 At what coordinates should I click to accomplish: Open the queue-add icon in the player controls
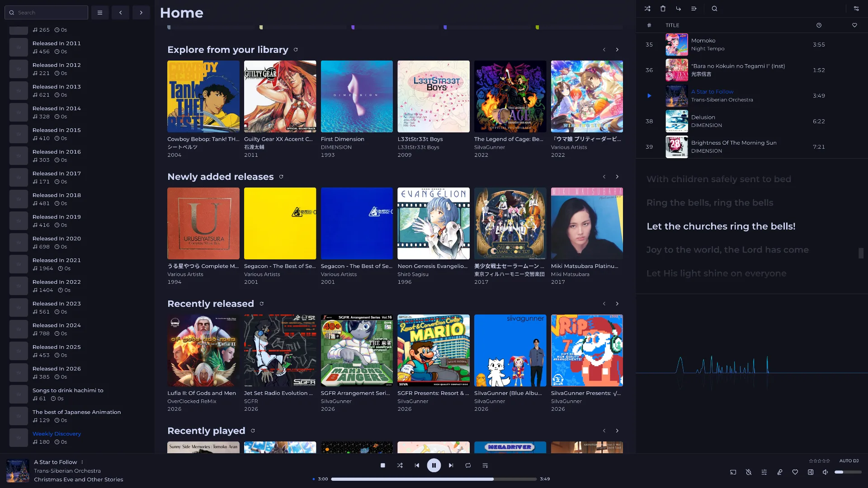coord(485,465)
